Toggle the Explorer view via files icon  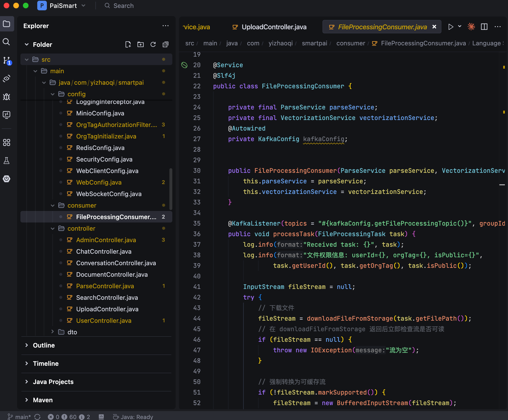(6, 24)
